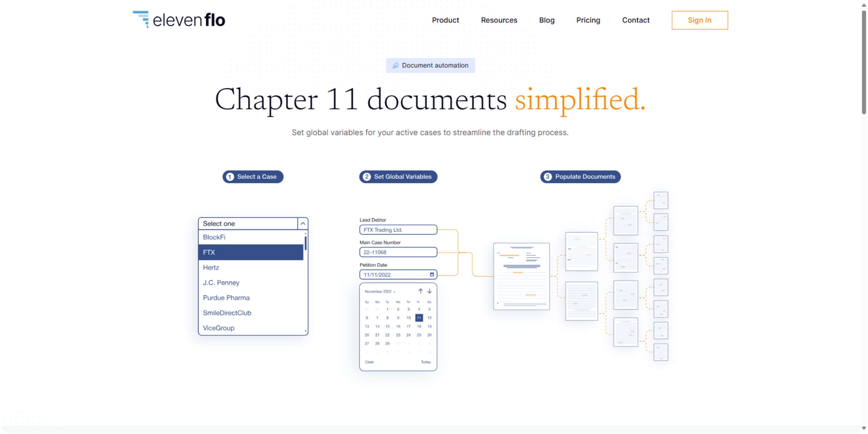The height and width of the screenshot is (434, 868).
Task: Select FTX from the case list
Action: click(x=252, y=252)
